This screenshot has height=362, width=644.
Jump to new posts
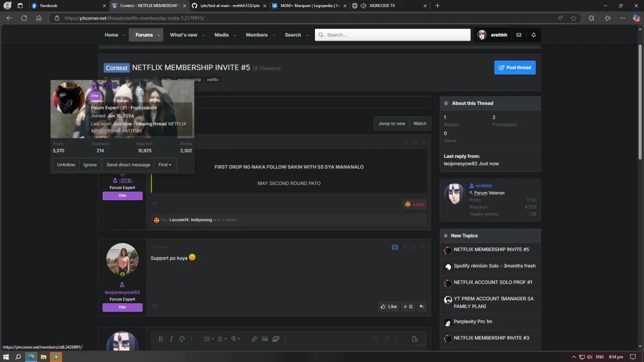tap(391, 124)
